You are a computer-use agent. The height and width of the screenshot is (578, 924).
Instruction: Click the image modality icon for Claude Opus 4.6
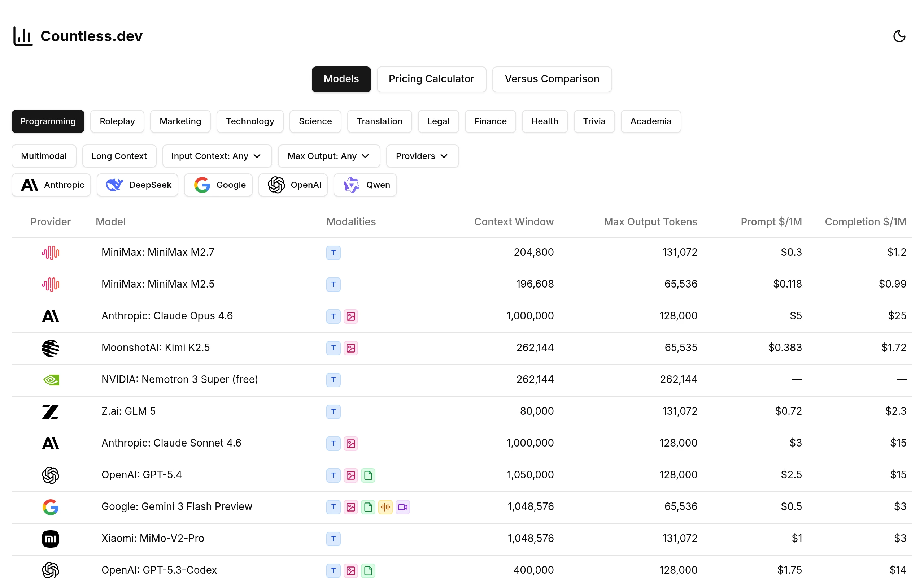point(350,316)
